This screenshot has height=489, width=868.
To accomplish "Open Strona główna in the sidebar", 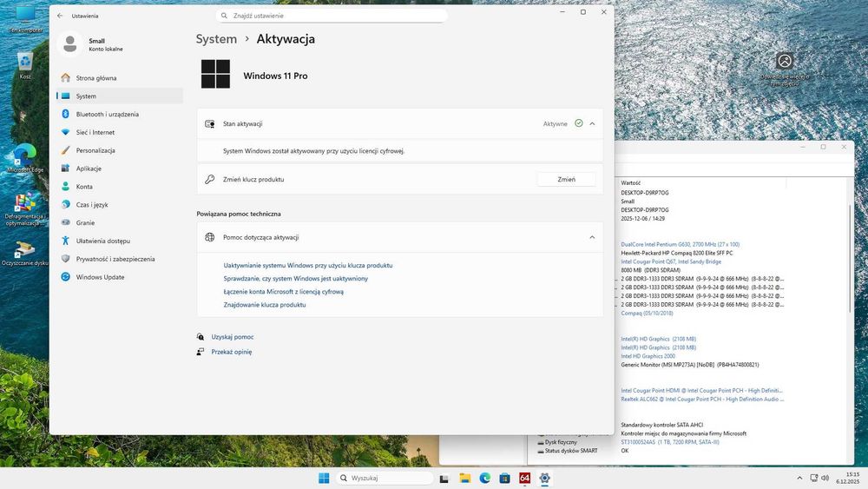I will tap(119, 78).
